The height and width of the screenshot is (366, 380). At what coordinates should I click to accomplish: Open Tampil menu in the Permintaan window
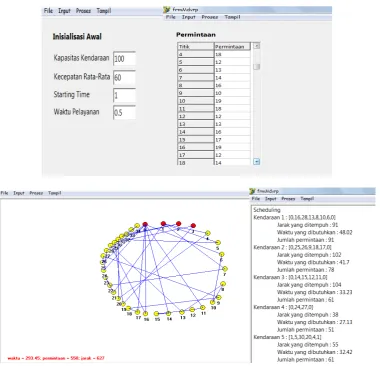tap(232, 17)
